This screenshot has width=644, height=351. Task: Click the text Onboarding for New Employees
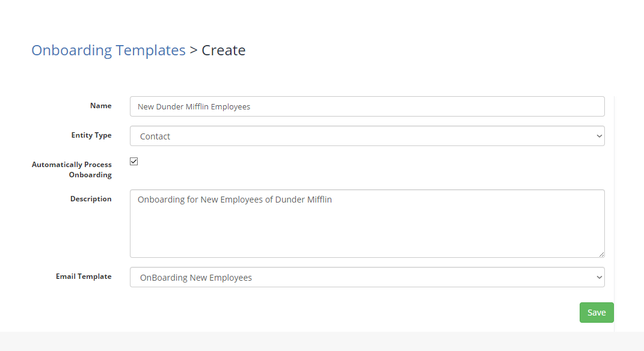pos(200,200)
